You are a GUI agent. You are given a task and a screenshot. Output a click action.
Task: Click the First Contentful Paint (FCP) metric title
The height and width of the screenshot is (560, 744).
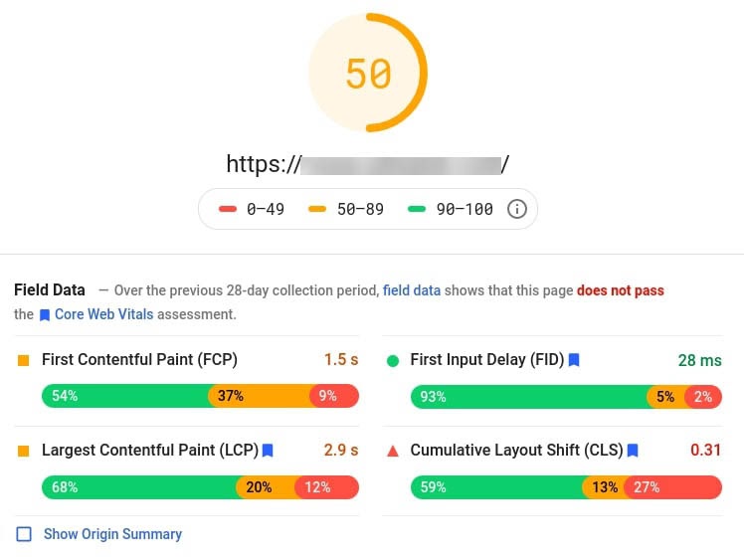[x=139, y=359]
